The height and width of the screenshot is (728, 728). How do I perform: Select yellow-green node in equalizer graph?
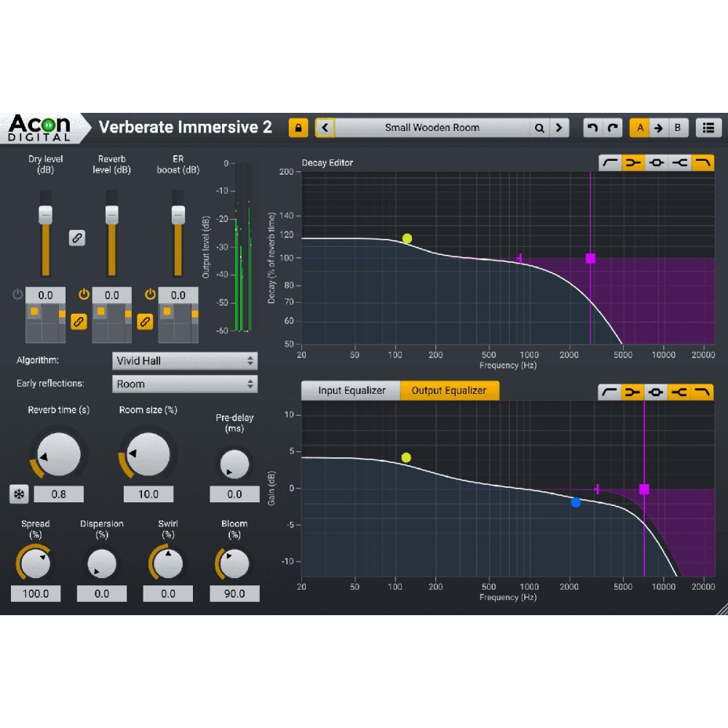406,458
